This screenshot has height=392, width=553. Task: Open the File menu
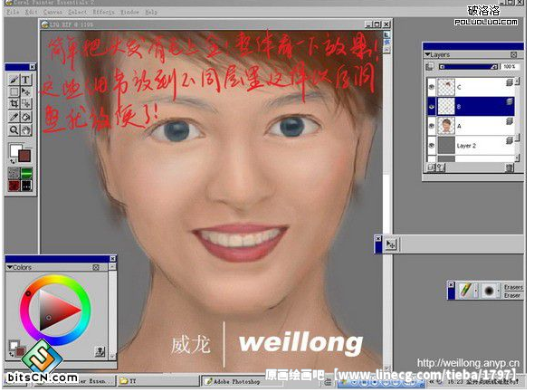tap(13, 12)
